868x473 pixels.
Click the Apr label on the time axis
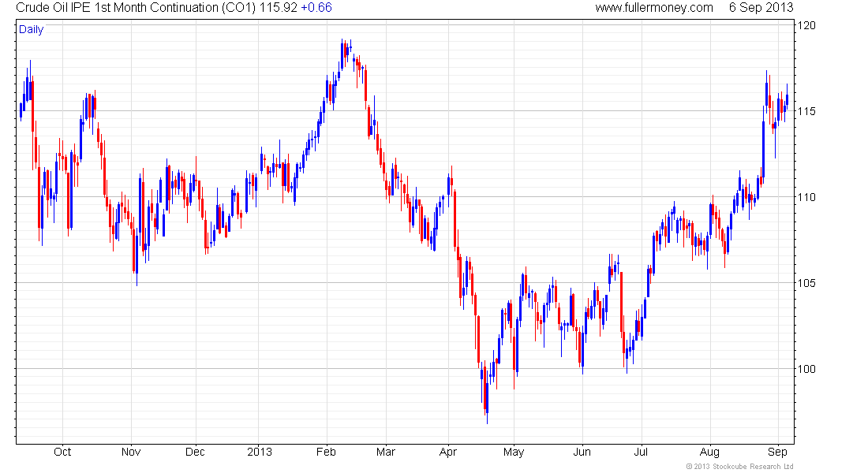coord(448,452)
